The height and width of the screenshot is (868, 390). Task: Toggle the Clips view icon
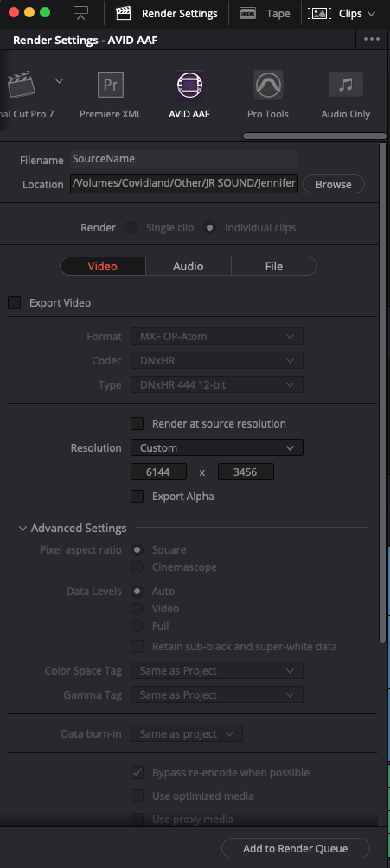coord(320,13)
